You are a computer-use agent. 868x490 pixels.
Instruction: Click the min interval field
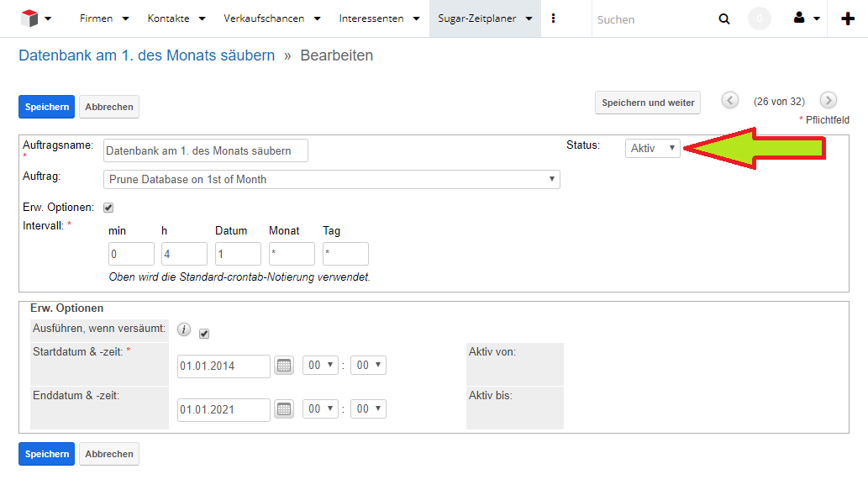[x=131, y=254]
